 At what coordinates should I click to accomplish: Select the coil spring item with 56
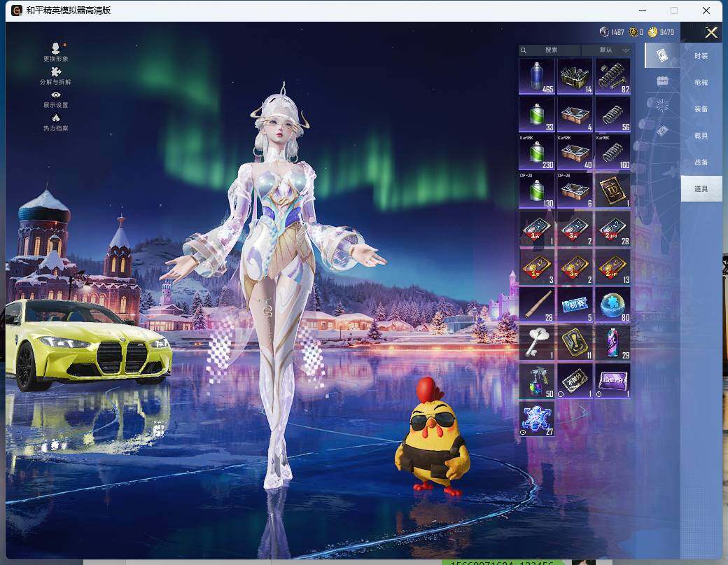pos(613,114)
